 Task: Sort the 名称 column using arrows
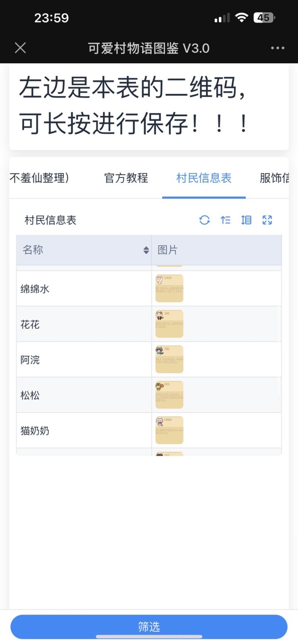pyautogui.click(x=146, y=250)
